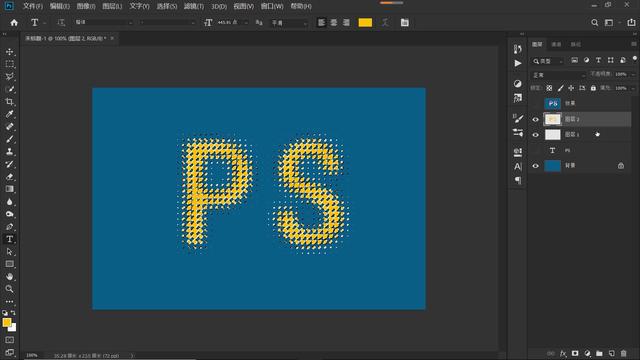This screenshot has width=640, height=360.
Task: Click the search magnifier in options bar
Action: click(595, 22)
